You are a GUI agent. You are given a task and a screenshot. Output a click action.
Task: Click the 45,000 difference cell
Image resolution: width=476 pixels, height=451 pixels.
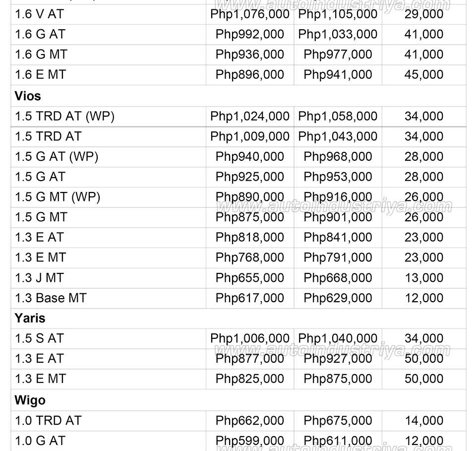424,74
